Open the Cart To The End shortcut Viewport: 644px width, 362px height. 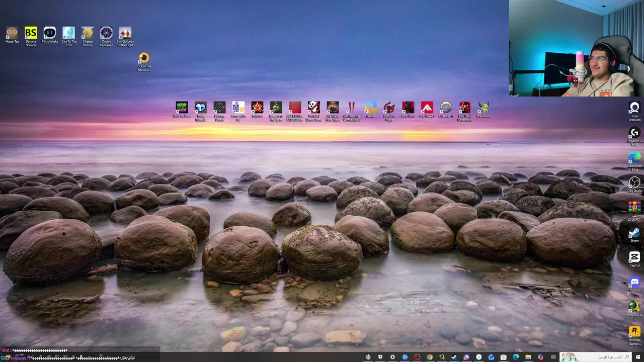point(68,37)
